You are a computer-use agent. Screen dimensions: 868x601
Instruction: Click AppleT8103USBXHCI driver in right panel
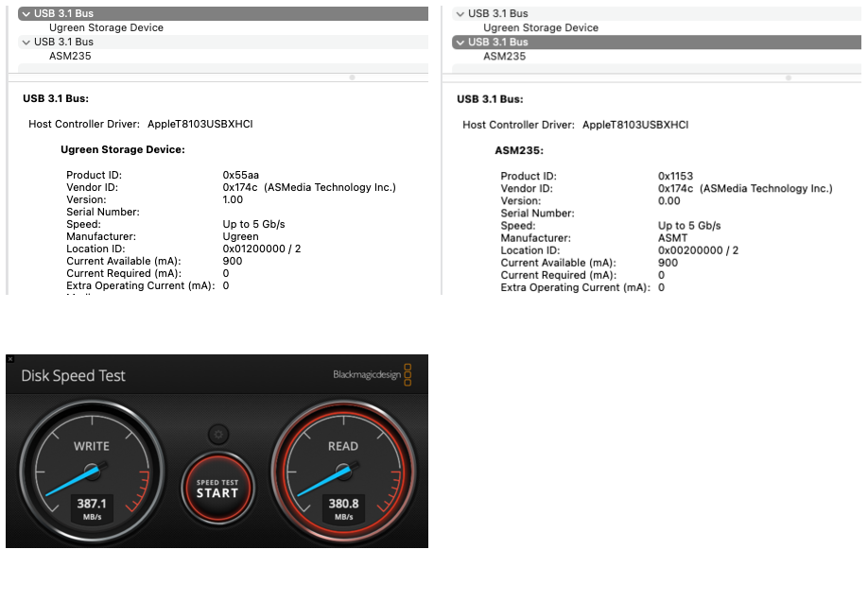tap(635, 125)
